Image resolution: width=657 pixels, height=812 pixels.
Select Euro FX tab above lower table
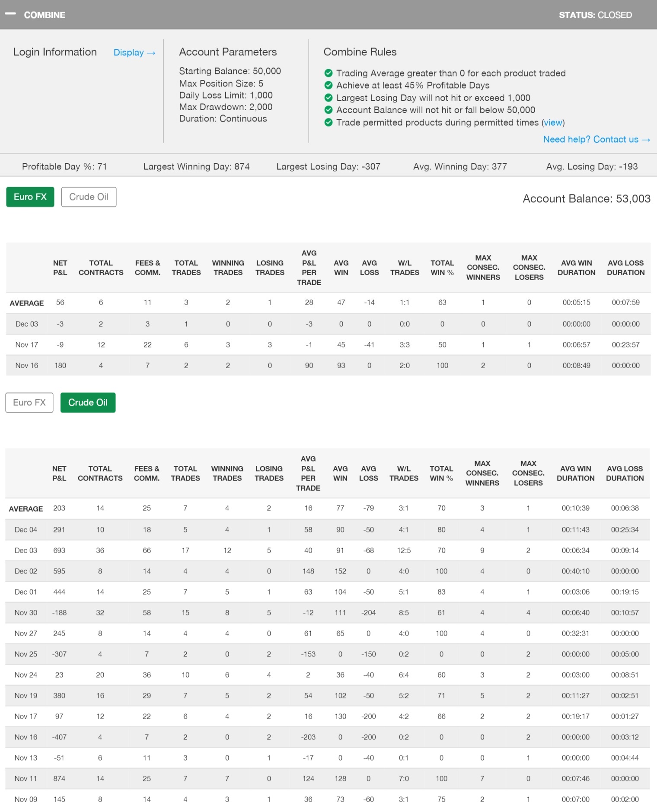click(29, 403)
